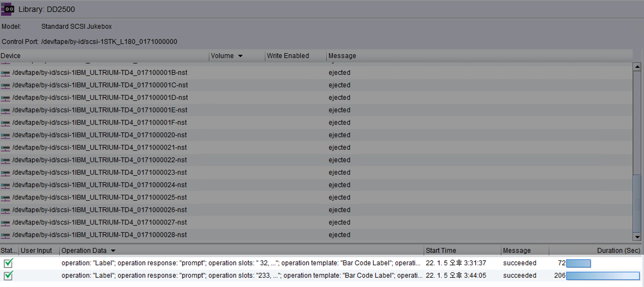The width and height of the screenshot is (644, 287).
Task: Click the scroll up arrow of device list
Action: pos(637,67)
